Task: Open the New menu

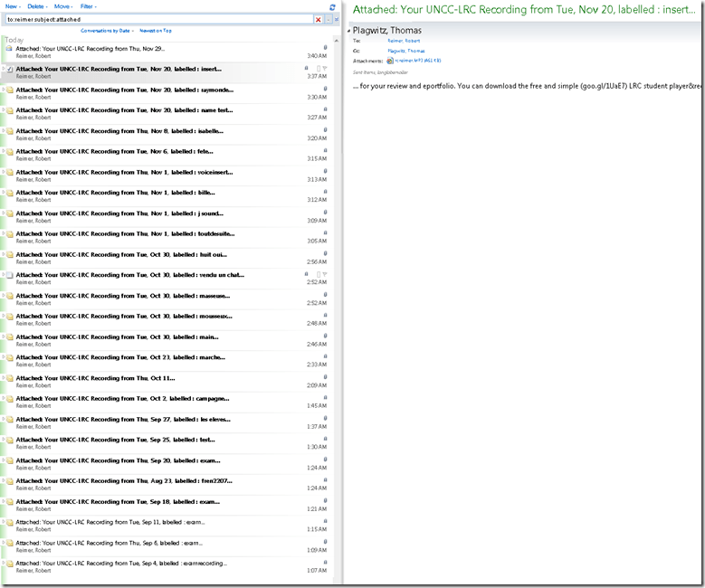Action: 12,6
